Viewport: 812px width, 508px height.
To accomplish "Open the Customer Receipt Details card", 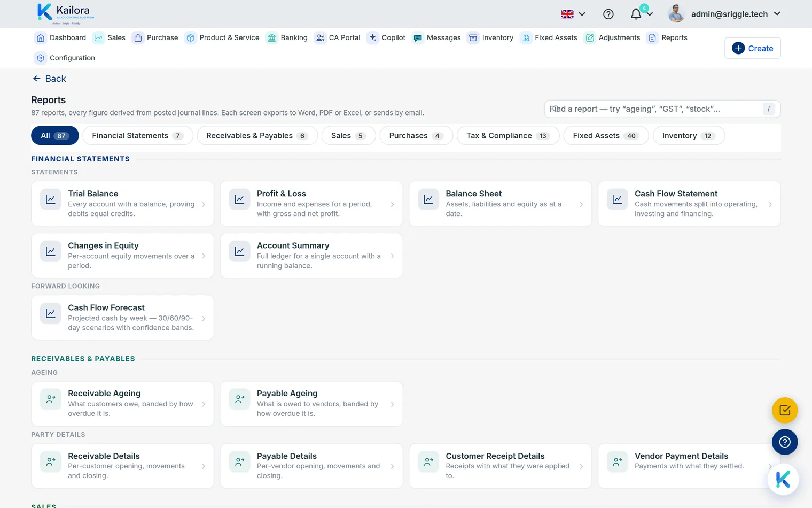I will 501,466.
